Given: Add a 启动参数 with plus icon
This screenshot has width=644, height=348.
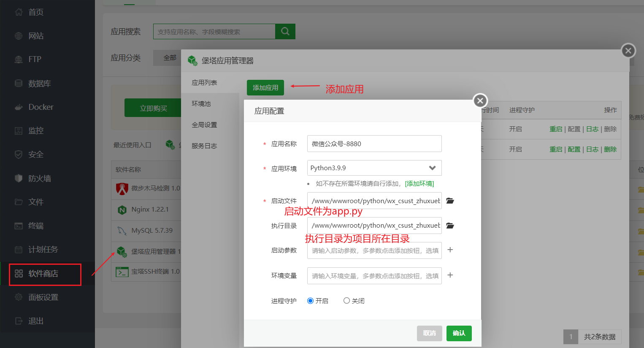Looking at the screenshot, I should click(450, 250).
